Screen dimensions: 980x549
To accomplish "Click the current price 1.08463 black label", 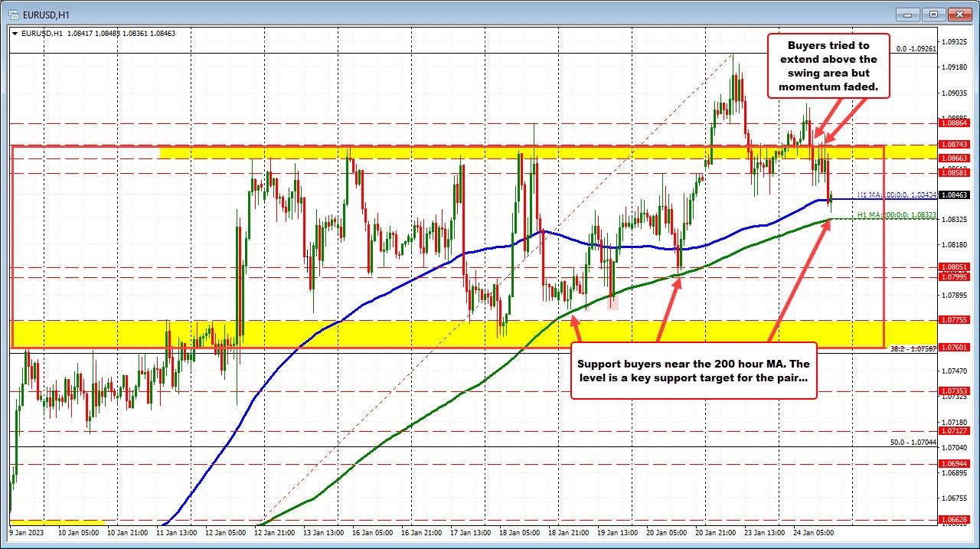I will 955,195.
